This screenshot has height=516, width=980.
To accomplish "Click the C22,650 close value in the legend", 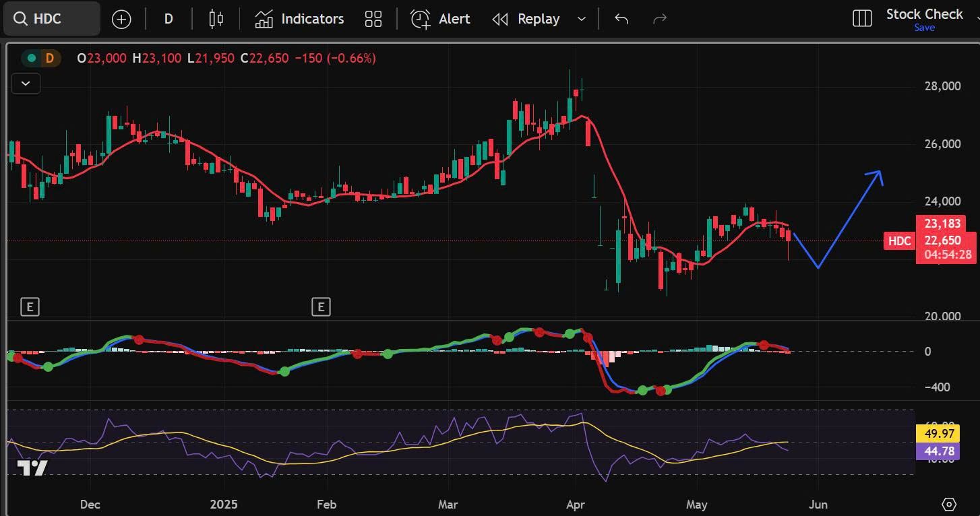I will point(264,59).
